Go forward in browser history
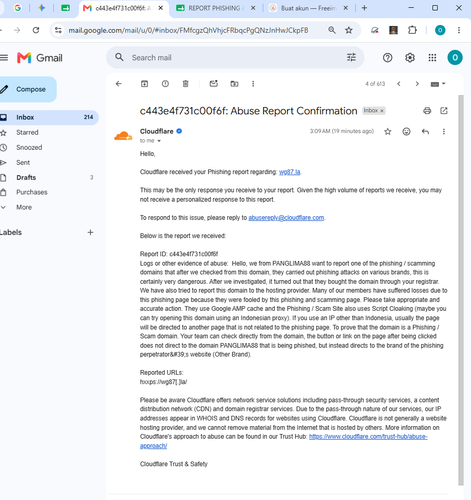Viewport: 471px width, 500px height. [x=17, y=30]
